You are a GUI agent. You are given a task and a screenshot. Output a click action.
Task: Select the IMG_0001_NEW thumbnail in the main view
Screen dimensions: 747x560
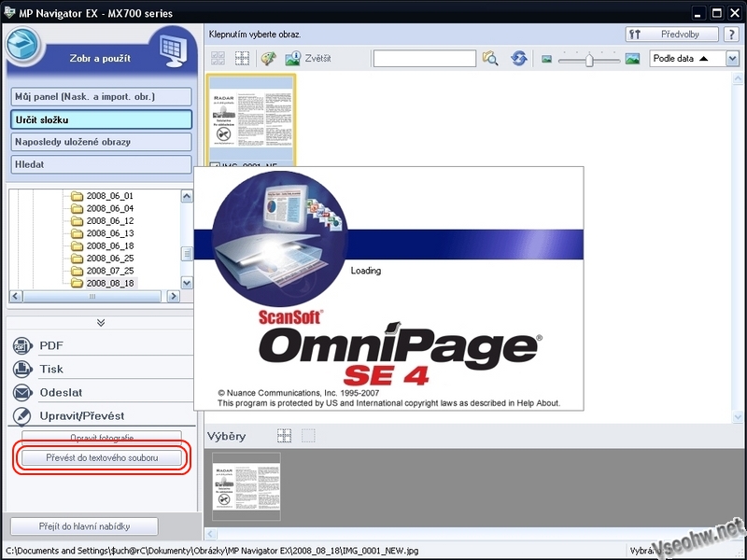click(251, 119)
